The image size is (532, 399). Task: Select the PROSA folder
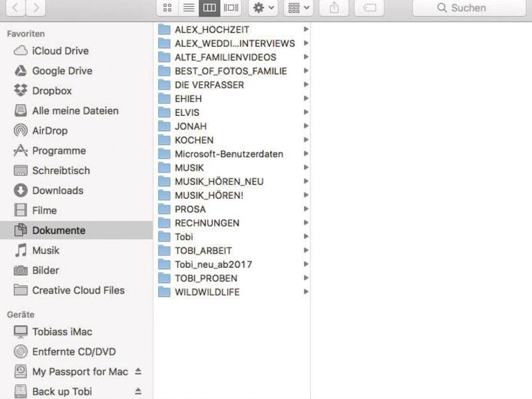click(x=232, y=209)
